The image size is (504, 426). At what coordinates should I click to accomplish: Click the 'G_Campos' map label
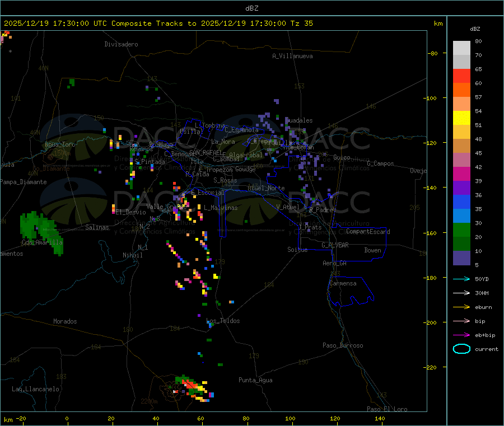click(x=380, y=163)
